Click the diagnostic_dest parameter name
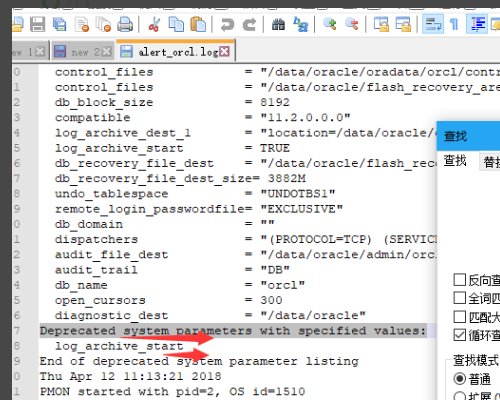Viewport: 500px width, 400px height. (x=112, y=316)
